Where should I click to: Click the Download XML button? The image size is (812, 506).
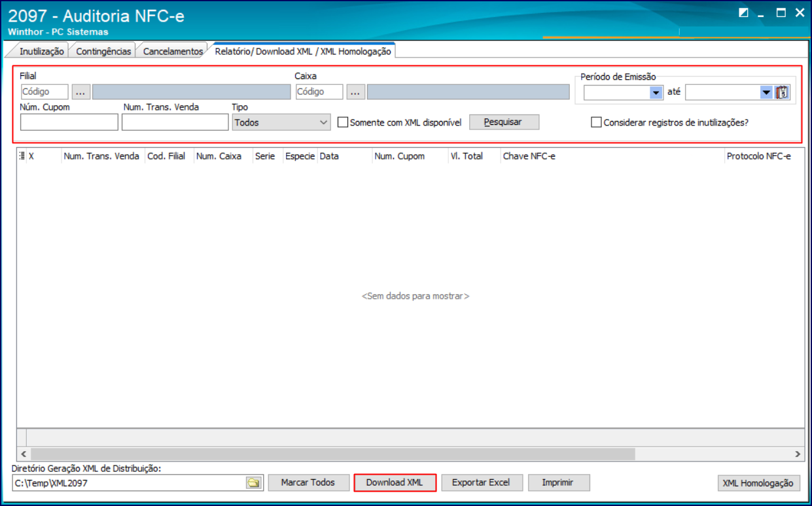[395, 482]
